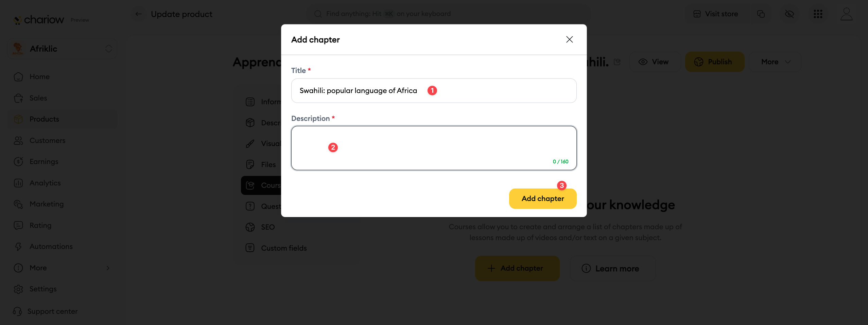Click the Settings gear icon
The width and height of the screenshot is (868, 325).
tap(18, 289)
